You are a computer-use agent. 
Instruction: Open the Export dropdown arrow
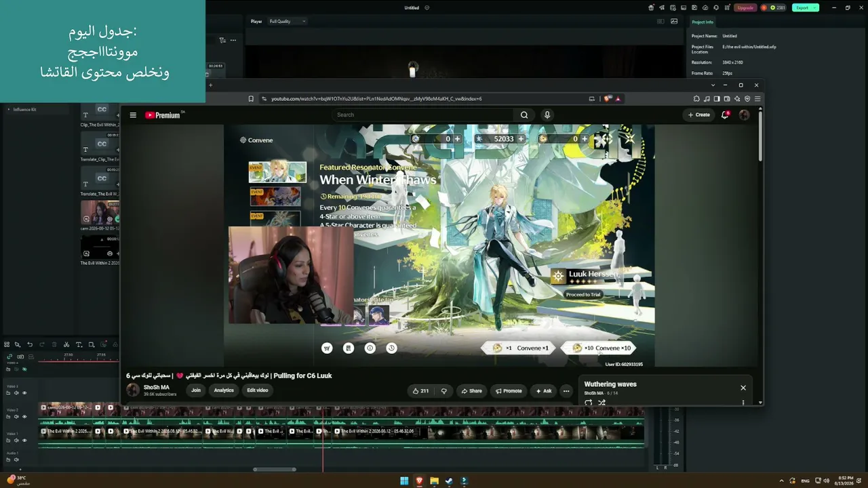[x=814, y=7]
